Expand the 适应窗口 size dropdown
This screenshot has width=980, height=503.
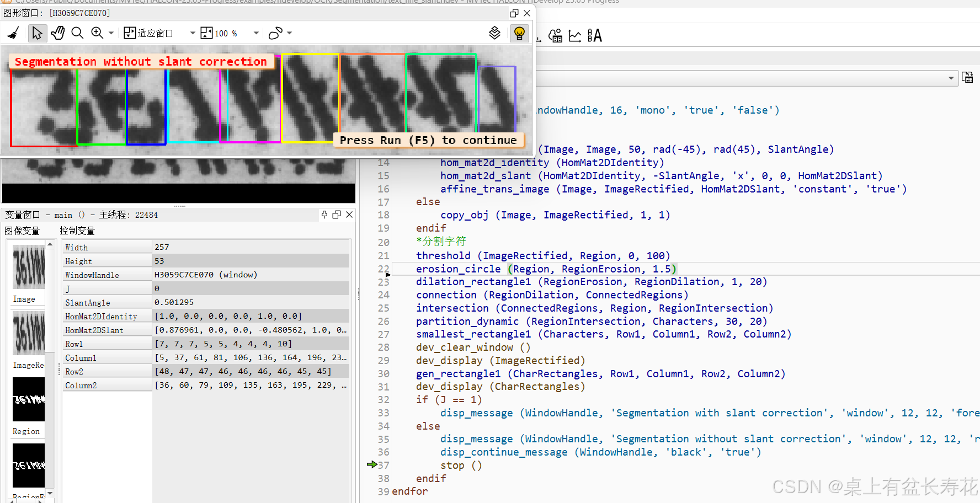(192, 34)
